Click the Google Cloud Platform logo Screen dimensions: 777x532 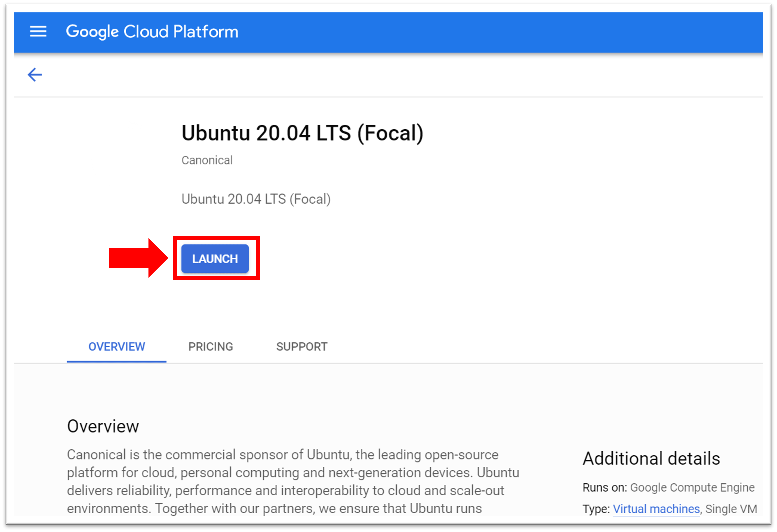(x=152, y=32)
